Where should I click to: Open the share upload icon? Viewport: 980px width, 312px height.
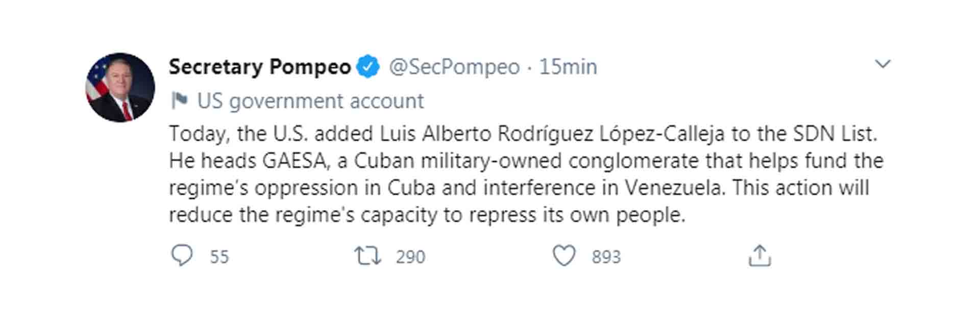point(759,256)
